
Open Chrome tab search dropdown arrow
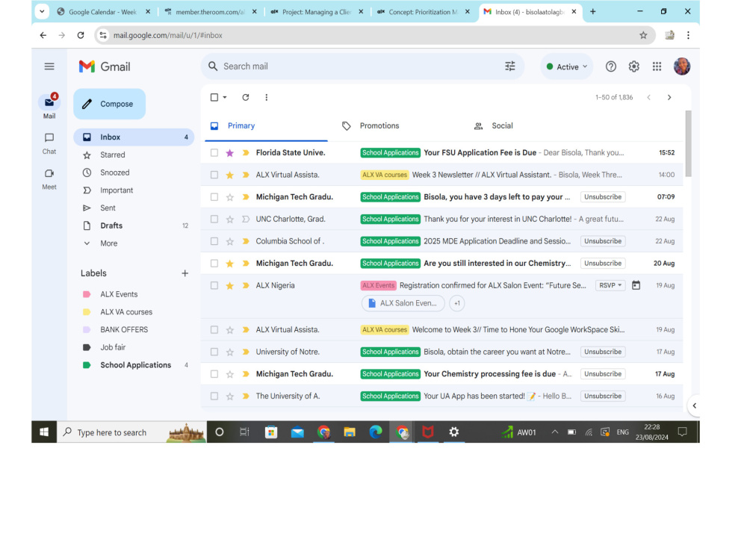[42, 11]
